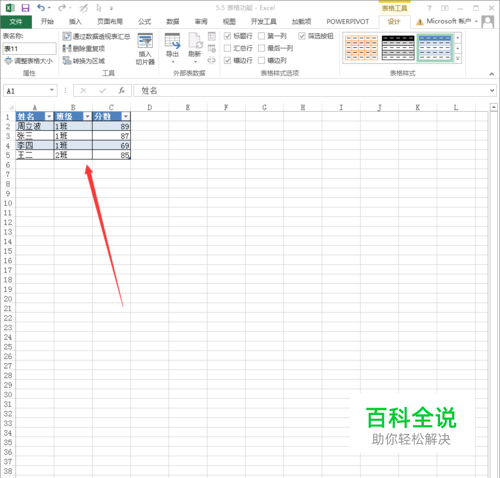Click 通过数据透视表汇总 (summarize with PivotTable)
Image resolution: width=500 pixels, height=478 pixels.
(x=96, y=36)
